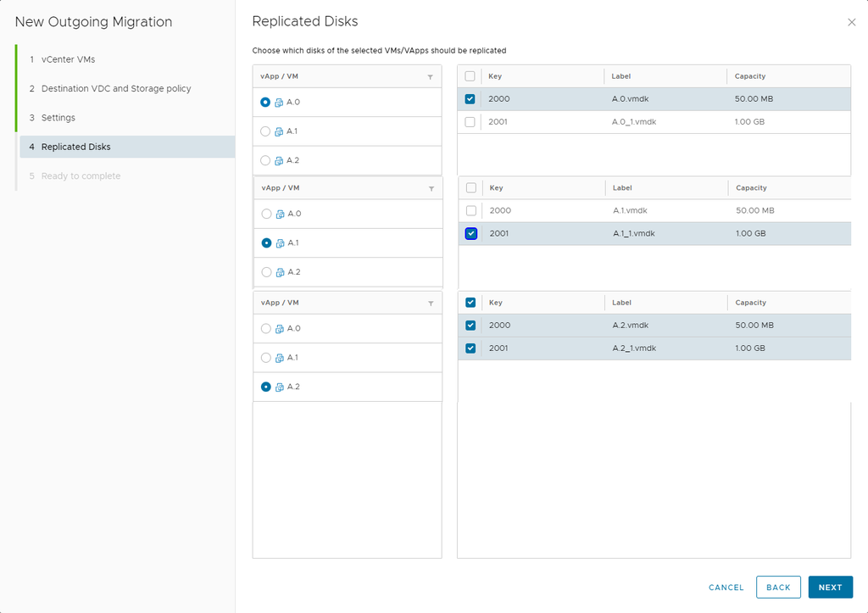Toggle the select-all checkbox above A.2.vmdk
The image size is (868, 613).
click(470, 303)
